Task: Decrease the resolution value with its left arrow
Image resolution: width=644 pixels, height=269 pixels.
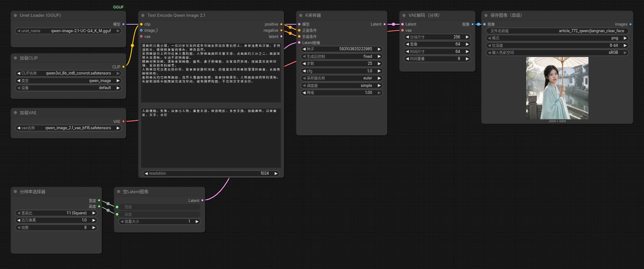Action: coord(146,173)
